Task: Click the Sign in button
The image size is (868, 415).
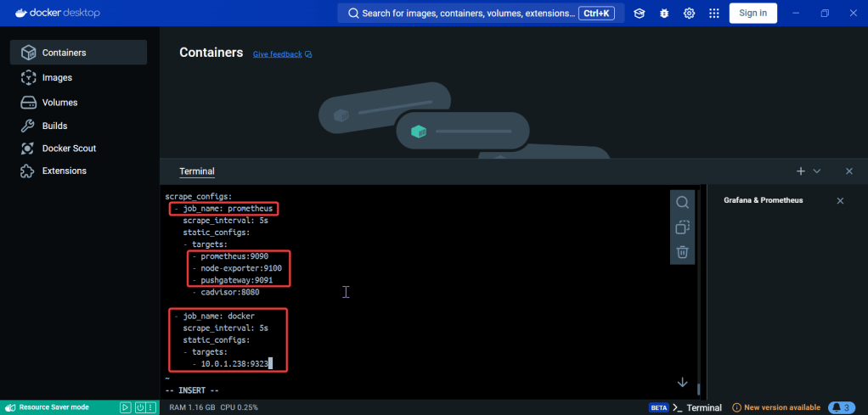Action: [x=752, y=13]
